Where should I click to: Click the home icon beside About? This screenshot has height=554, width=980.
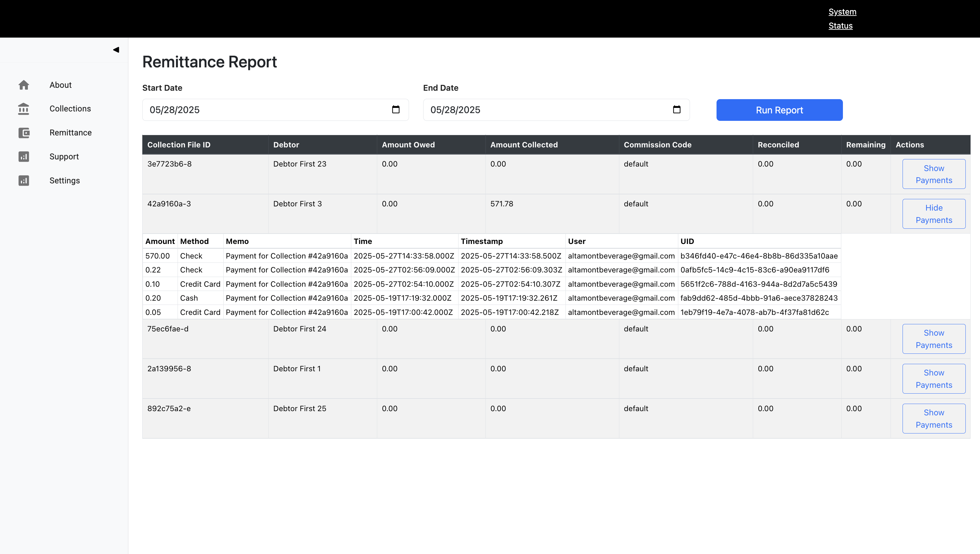(x=24, y=85)
